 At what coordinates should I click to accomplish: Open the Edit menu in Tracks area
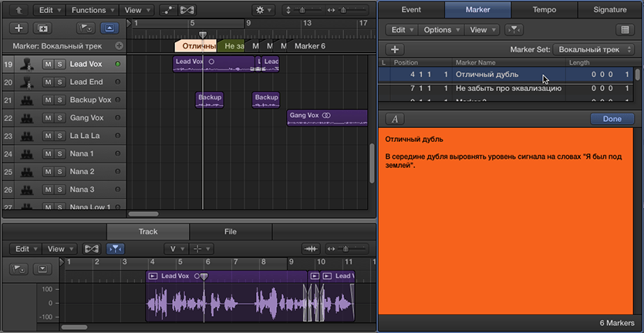pyautogui.click(x=49, y=10)
